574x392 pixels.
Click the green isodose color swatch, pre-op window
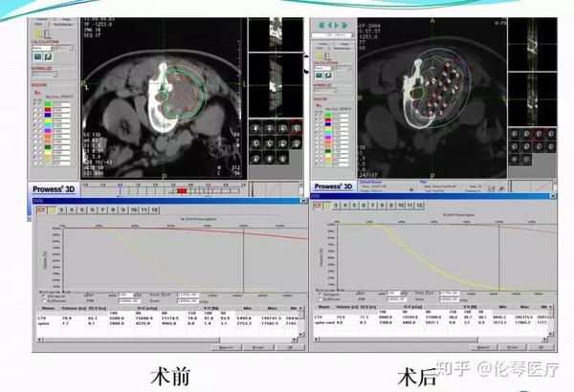click(x=48, y=104)
